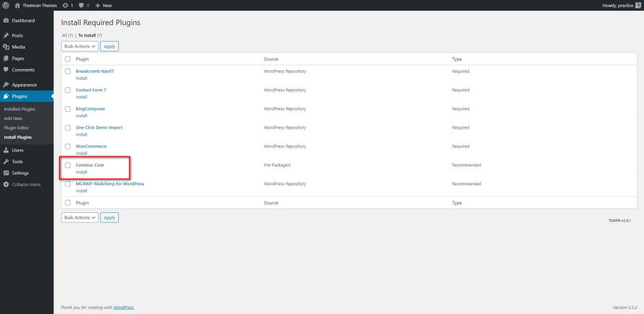Click the Appearance paintbrush icon
This screenshot has width=644, height=314.
tap(6, 85)
